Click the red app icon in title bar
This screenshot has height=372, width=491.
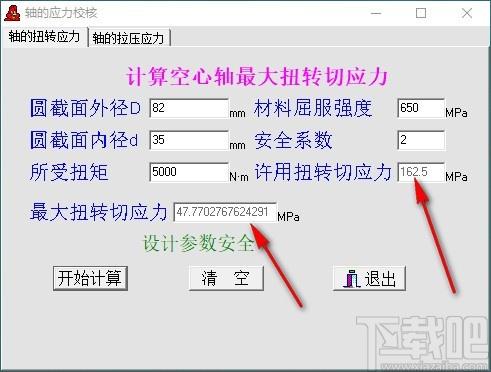(12, 13)
